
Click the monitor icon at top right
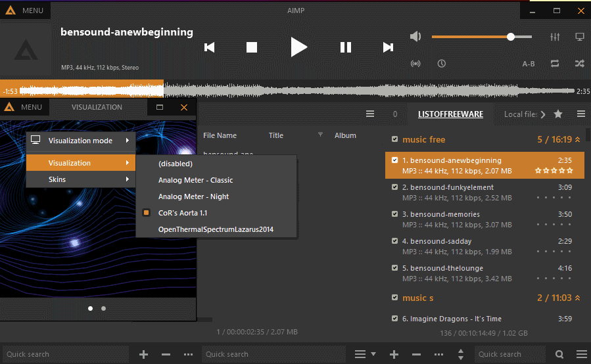(x=580, y=37)
